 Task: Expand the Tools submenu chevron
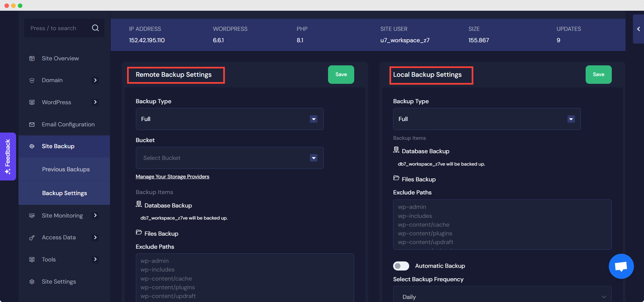95,259
